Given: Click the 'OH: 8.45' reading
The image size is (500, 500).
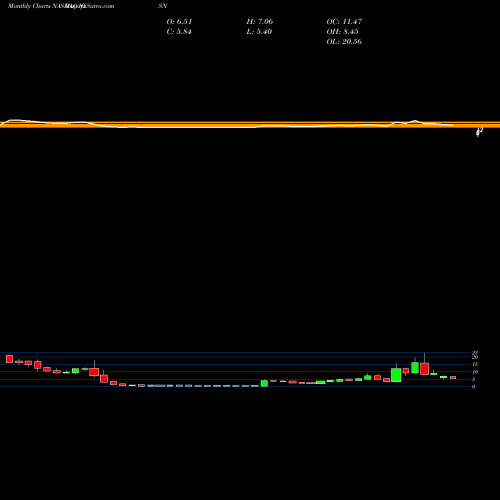Looking at the screenshot, I should 342,31.
